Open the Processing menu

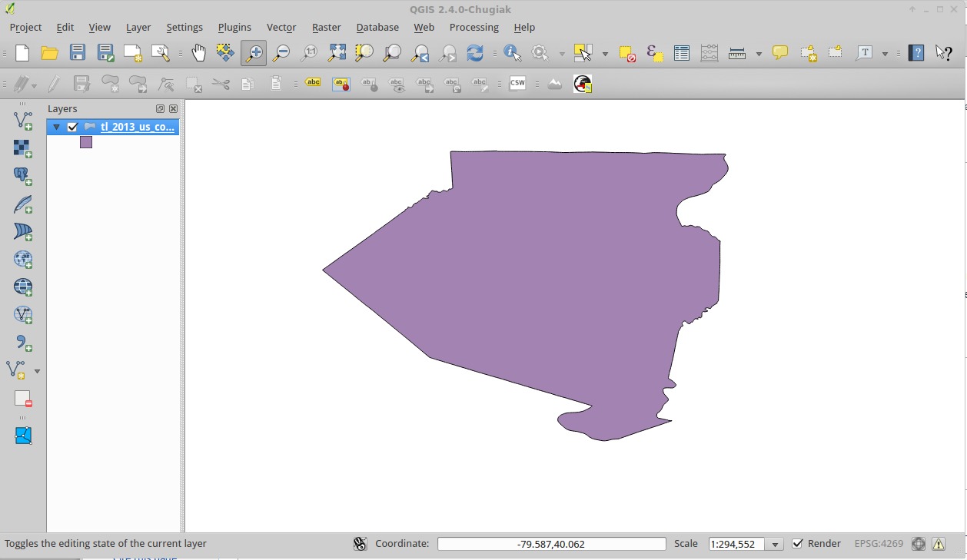[x=474, y=27]
